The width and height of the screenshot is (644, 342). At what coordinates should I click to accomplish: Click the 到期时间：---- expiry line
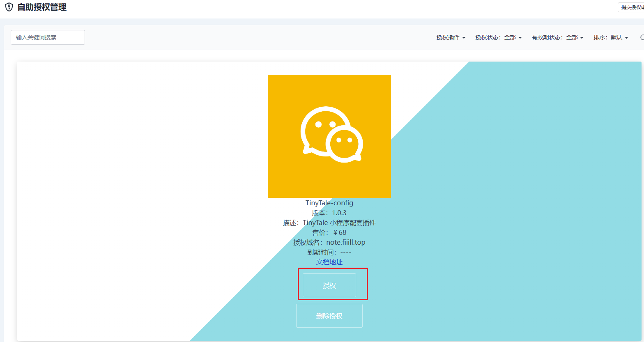(x=329, y=252)
